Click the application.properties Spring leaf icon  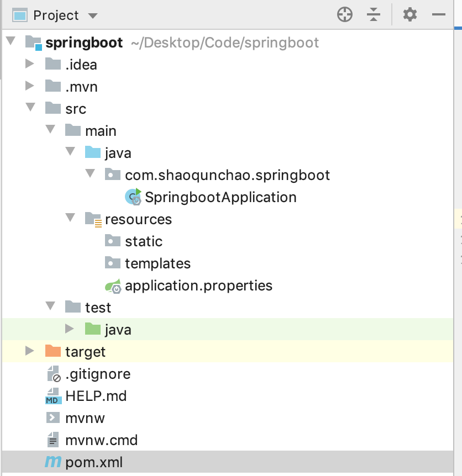pos(113,286)
